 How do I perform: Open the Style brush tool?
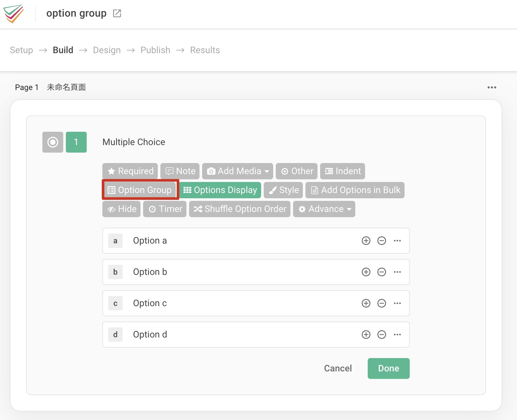point(273,190)
